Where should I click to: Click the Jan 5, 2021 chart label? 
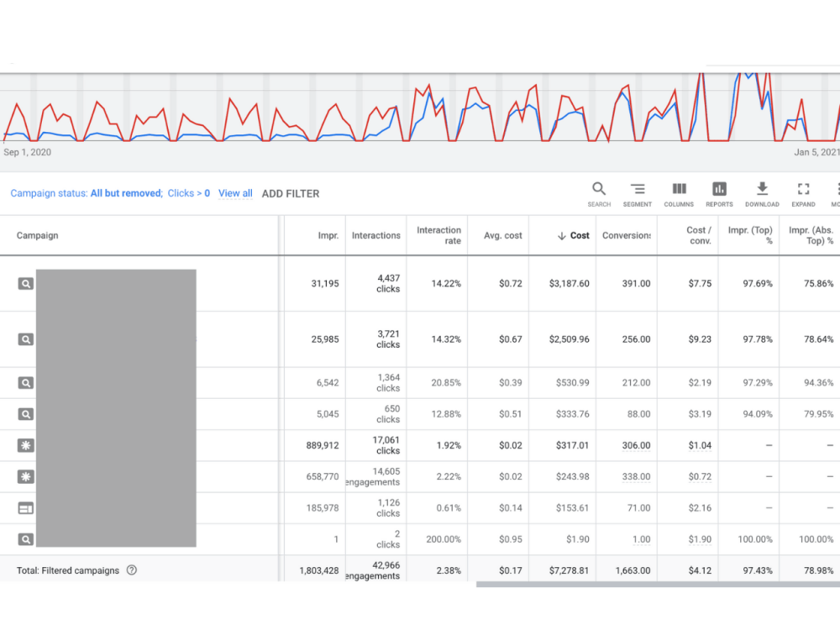817,152
